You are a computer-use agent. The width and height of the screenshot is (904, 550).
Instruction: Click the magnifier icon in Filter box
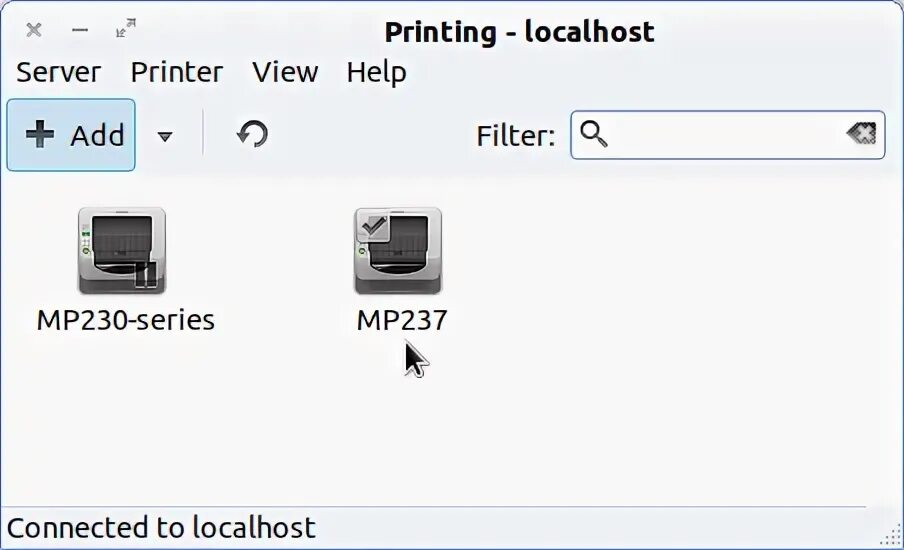594,134
